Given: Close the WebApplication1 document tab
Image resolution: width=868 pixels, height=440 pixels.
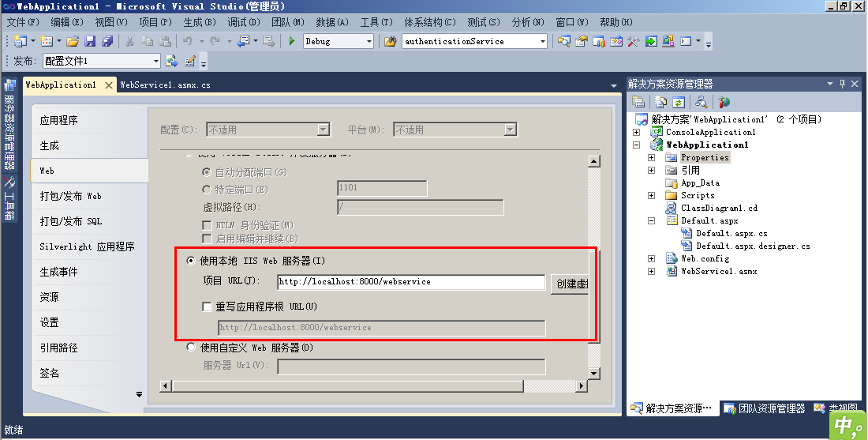Looking at the screenshot, I should [109, 85].
